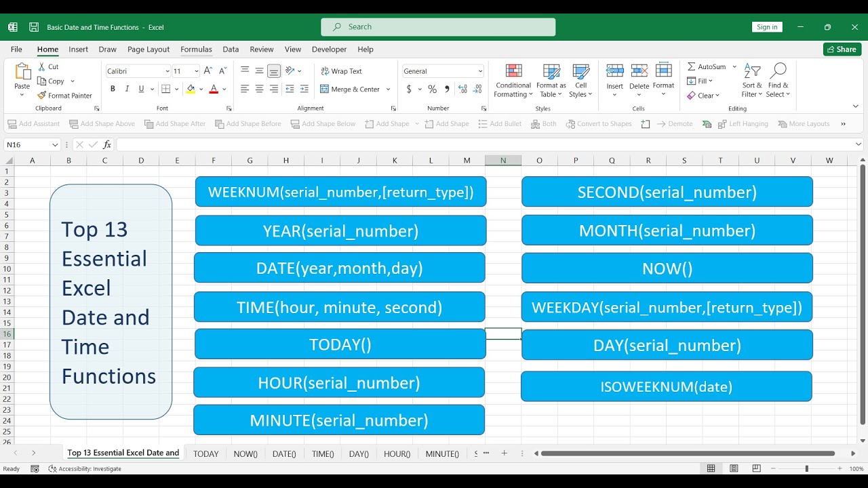
Task: Apply percent style format
Action: (x=433, y=89)
